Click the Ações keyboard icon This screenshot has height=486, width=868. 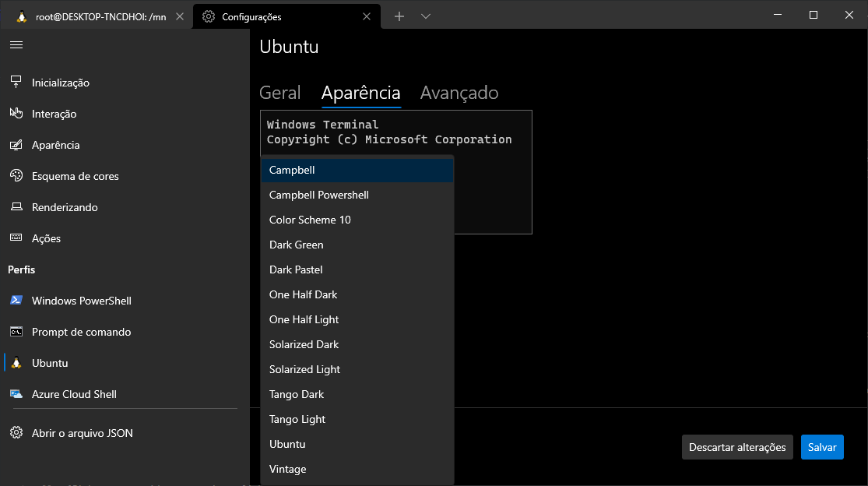(16, 238)
